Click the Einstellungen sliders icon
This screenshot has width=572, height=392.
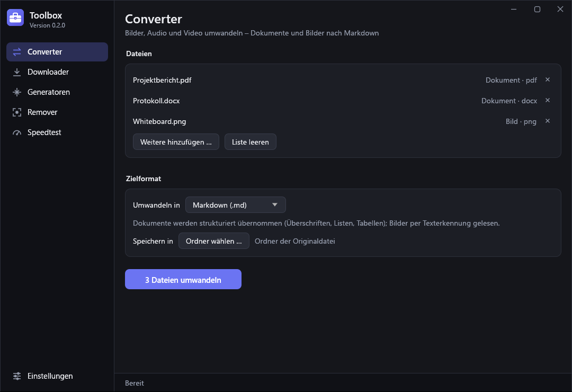tap(17, 376)
